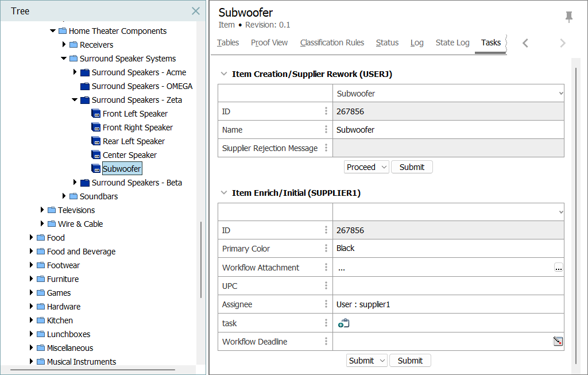Select Front Left Speaker in tree
The image size is (588, 375).
135,114
